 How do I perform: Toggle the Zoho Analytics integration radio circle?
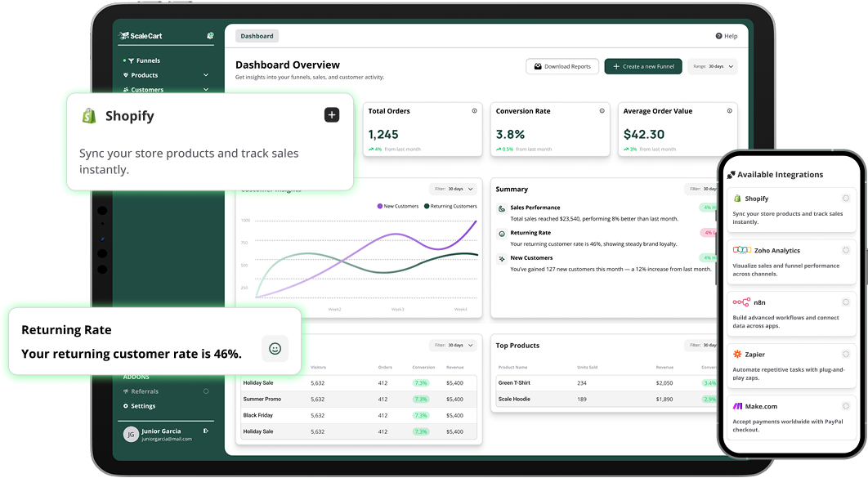(846, 250)
